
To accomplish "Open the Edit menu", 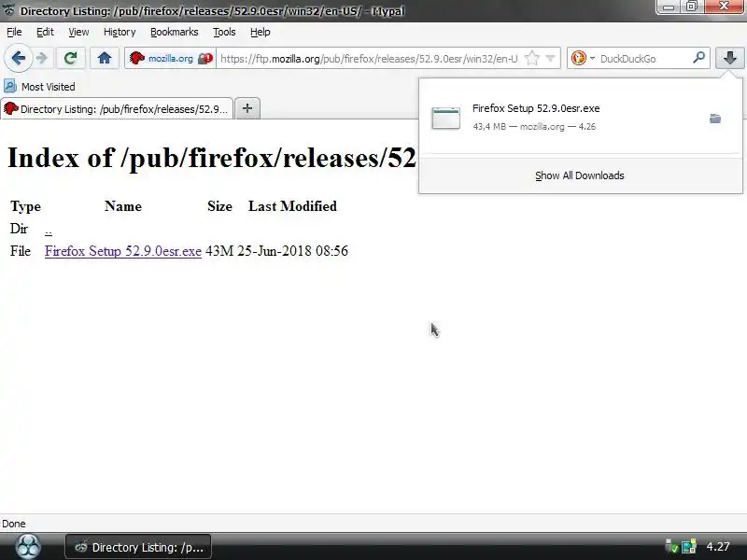I will point(45,32).
